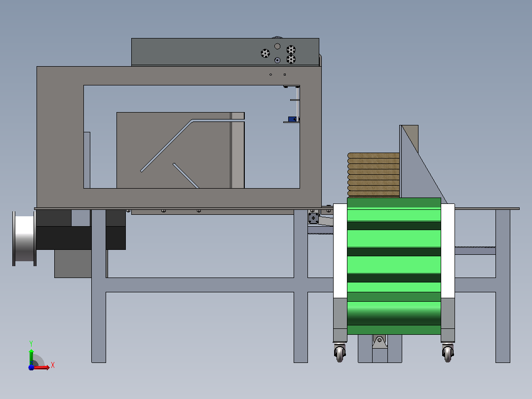Select the dark green top housing box
Image resolution: width=532 pixels, height=399 pixels.
click(x=225, y=52)
